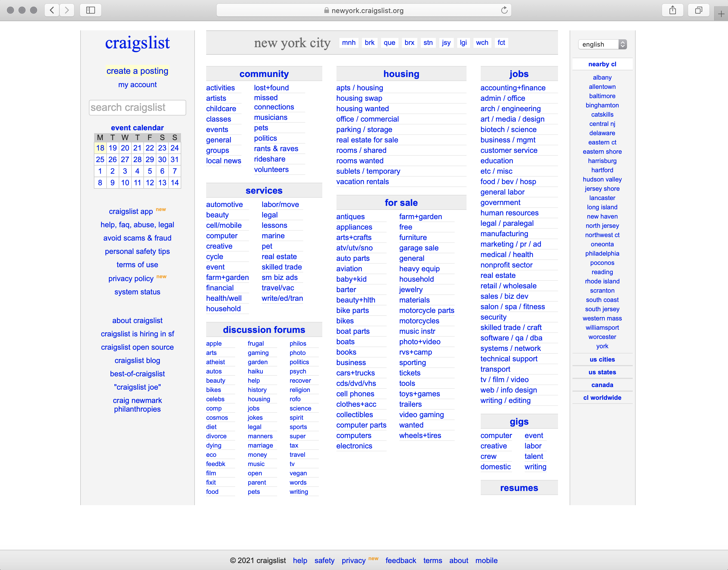Select the brx borough tab

click(409, 42)
